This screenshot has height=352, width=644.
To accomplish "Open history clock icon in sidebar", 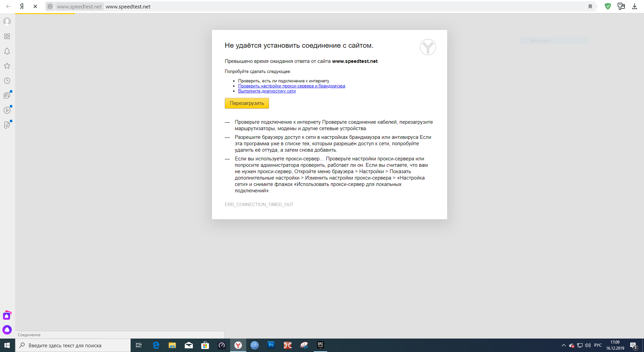I will 7,81.
